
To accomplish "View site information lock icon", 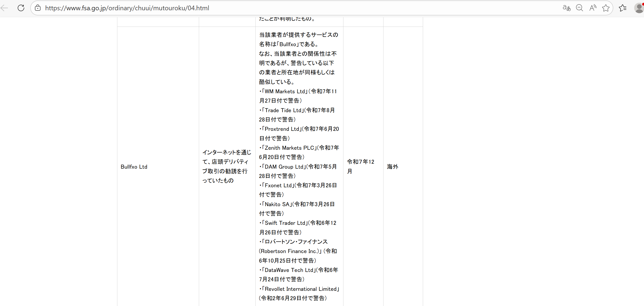I will click(38, 8).
